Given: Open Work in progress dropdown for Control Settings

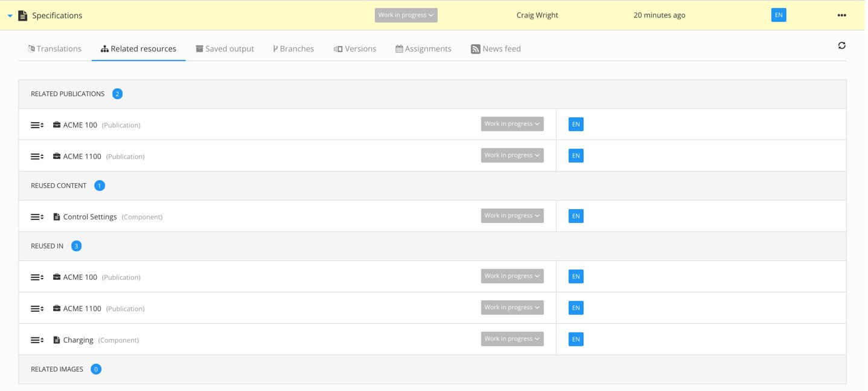Looking at the screenshot, I should (x=512, y=216).
